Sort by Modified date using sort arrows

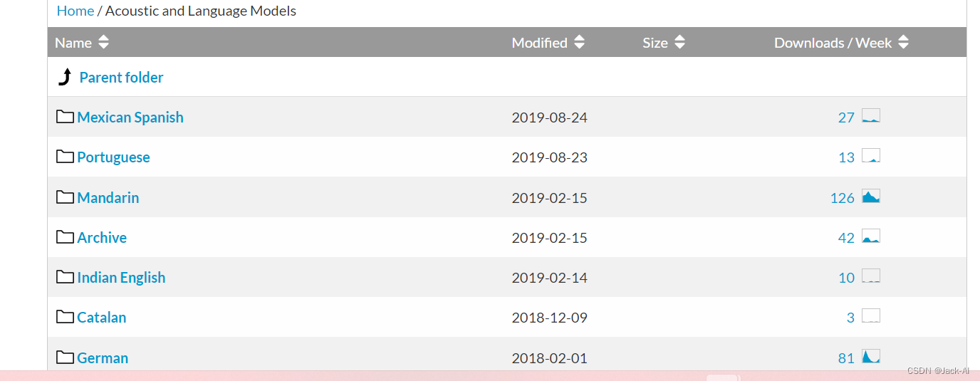coord(579,42)
